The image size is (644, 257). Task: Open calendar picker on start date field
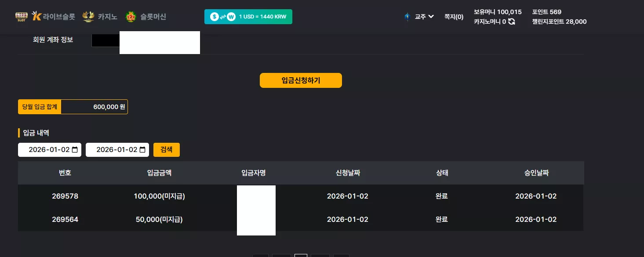point(75,150)
